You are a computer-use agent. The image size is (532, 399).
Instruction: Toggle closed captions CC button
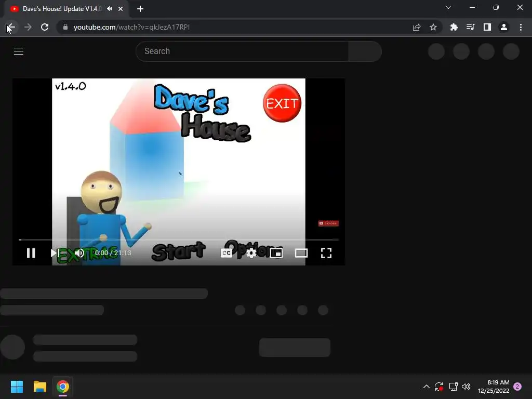[227, 253]
